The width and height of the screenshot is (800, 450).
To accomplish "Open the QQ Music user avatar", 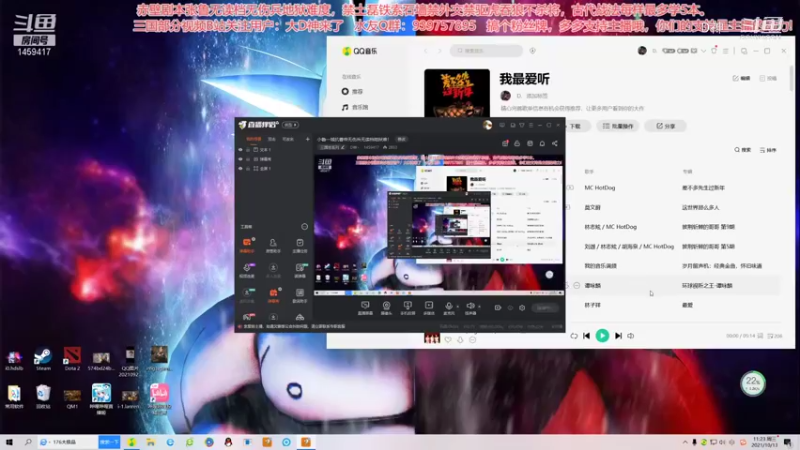I will coord(642,51).
